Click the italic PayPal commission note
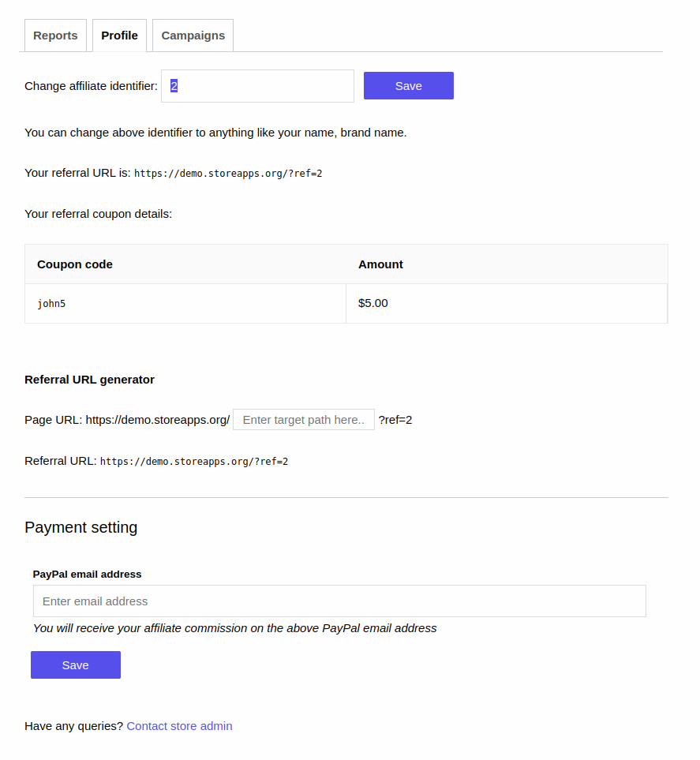 click(x=234, y=628)
